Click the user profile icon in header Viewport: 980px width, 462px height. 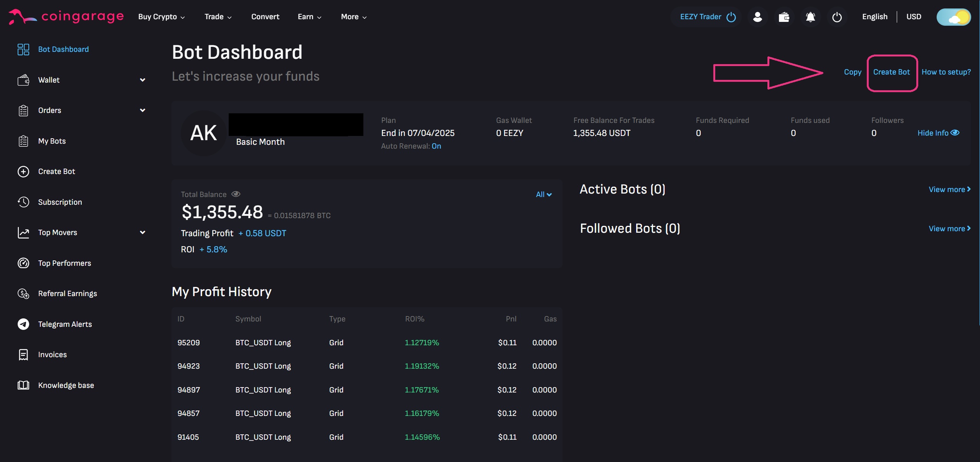coord(757,17)
